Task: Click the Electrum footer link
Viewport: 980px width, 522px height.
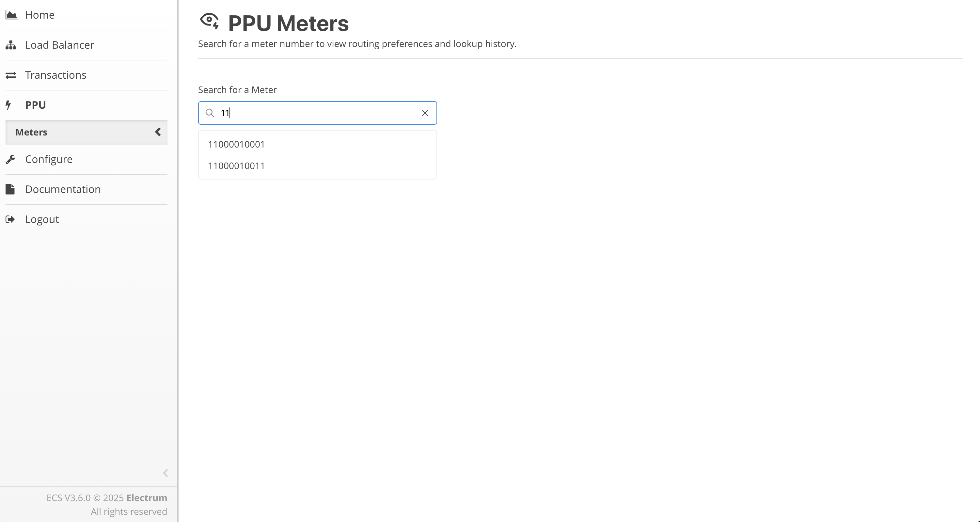Action: (x=147, y=498)
